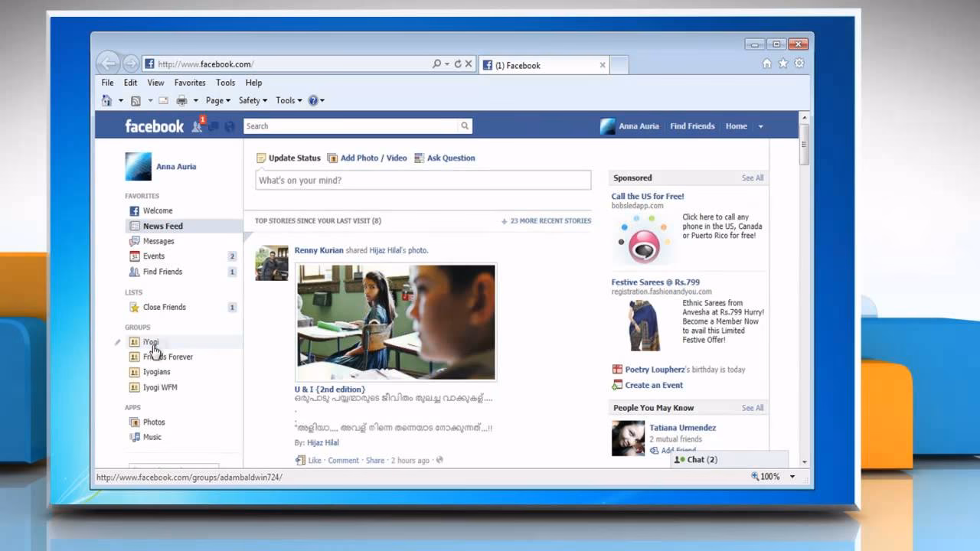
Task: Click Like under the U & I post
Action: click(315, 461)
